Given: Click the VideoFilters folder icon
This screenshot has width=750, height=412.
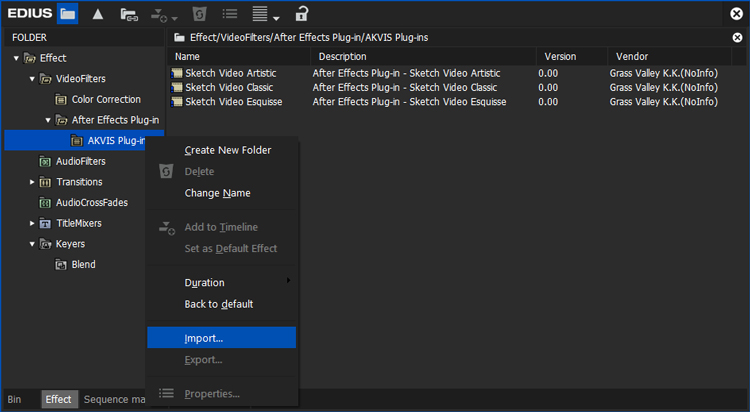Looking at the screenshot, I should click(45, 79).
